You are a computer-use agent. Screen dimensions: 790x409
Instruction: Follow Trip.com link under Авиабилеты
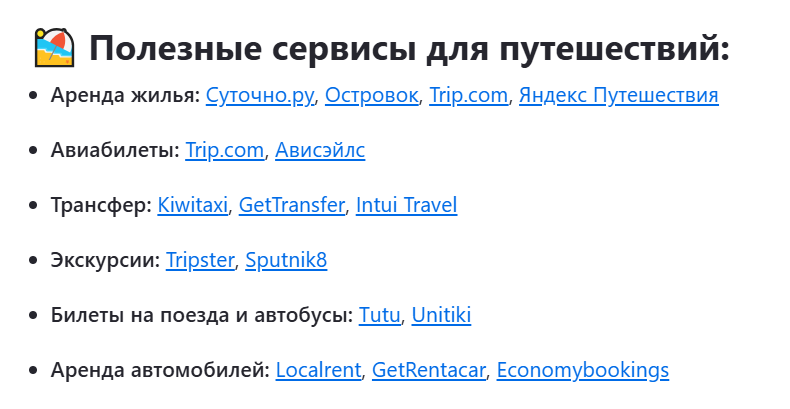(224, 150)
